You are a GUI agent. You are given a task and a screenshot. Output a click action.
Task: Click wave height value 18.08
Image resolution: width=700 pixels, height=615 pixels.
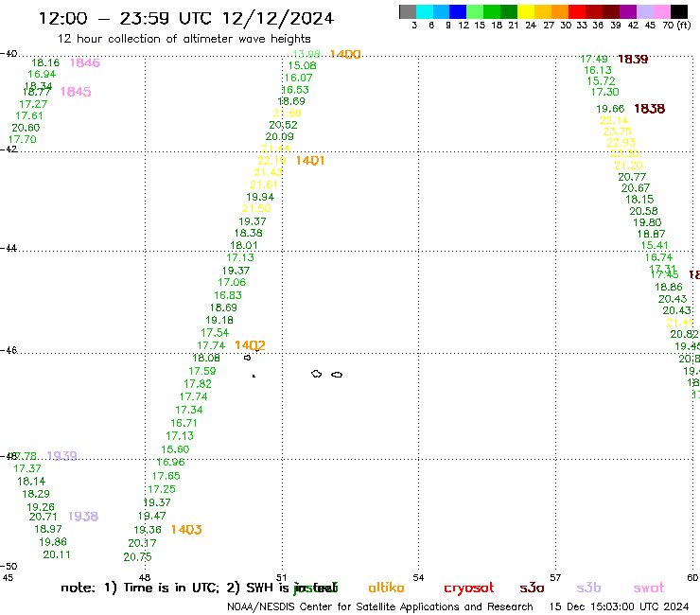click(x=206, y=358)
